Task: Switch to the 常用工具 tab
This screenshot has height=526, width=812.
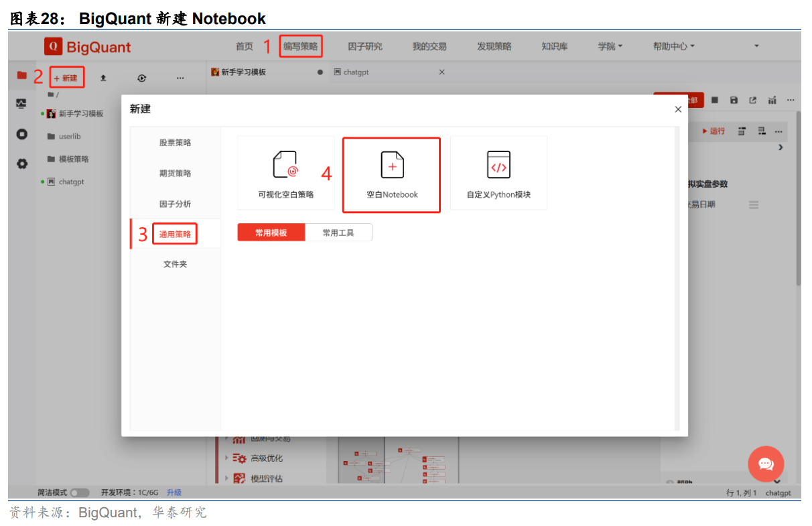Action: (x=338, y=233)
